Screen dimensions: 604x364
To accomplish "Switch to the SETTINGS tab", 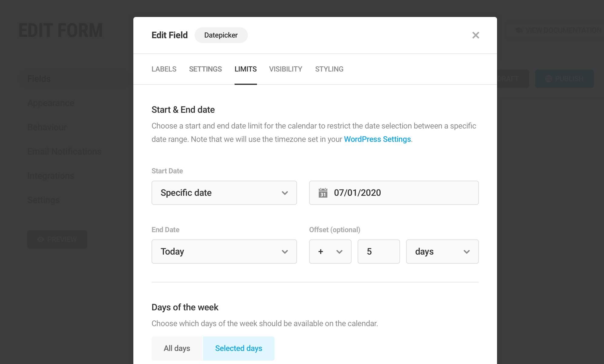I will [205, 69].
